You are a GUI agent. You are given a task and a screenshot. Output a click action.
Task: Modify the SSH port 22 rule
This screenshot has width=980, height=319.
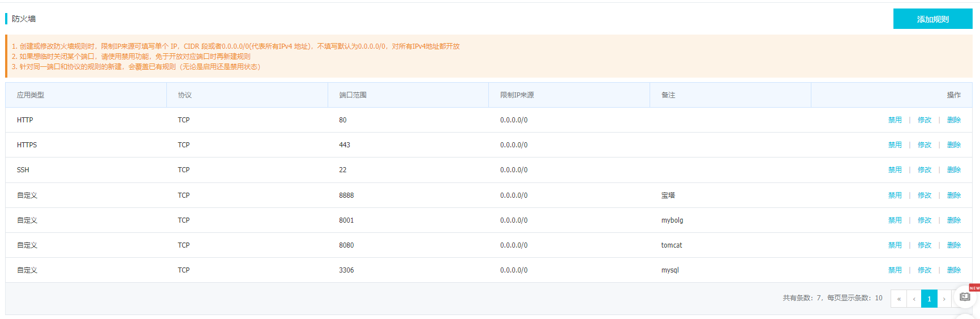pyautogui.click(x=925, y=170)
